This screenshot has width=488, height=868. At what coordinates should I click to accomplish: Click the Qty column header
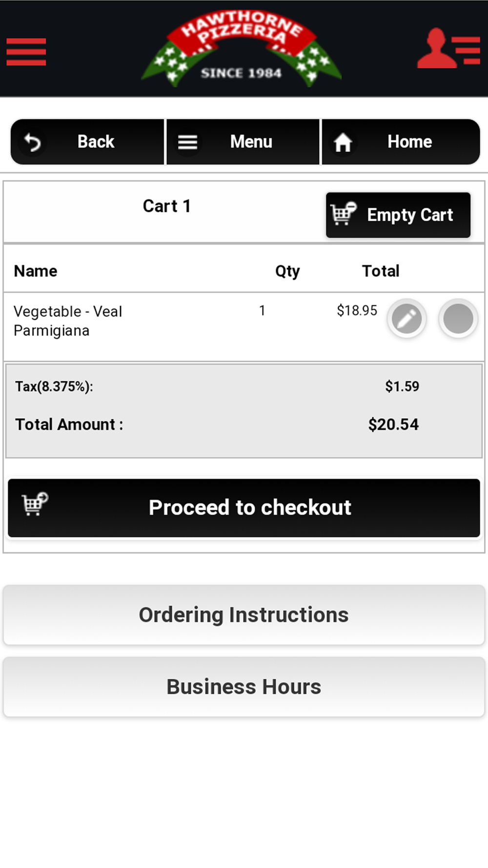point(287,271)
